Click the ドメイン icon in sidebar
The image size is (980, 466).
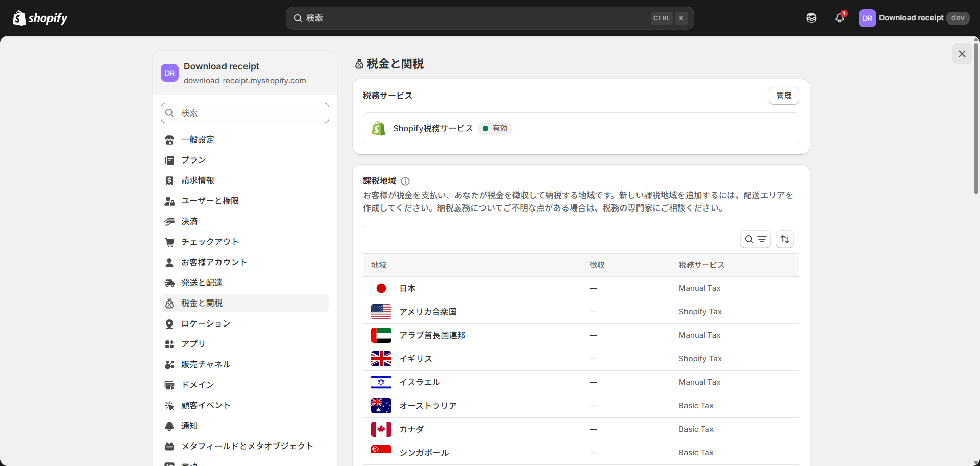(169, 385)
